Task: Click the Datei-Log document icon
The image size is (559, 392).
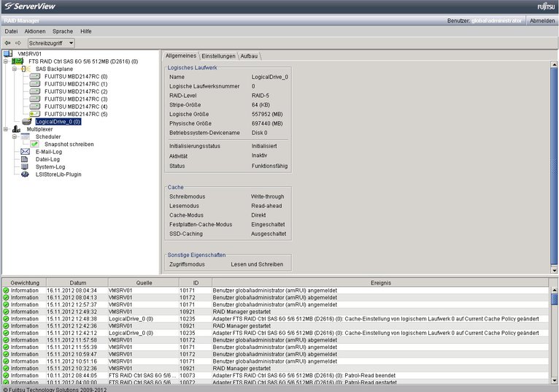Action: 25,159
